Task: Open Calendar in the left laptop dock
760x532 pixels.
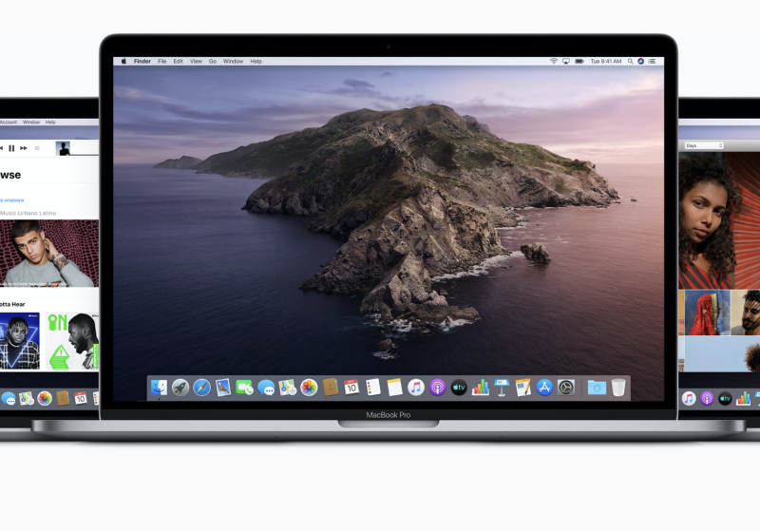Action: [x=81, y=398]
